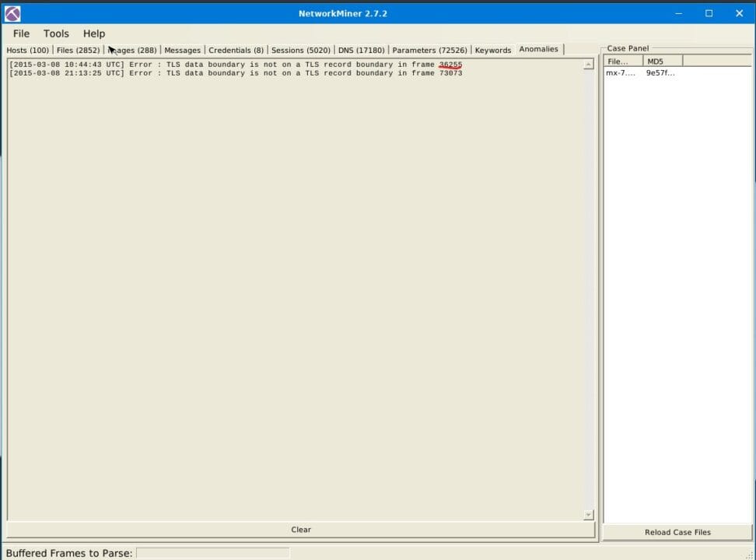The width and height of the screenshot is (756, 560).
Task: Switch to the Sessions (5020) tab
Action: [300, 49]
